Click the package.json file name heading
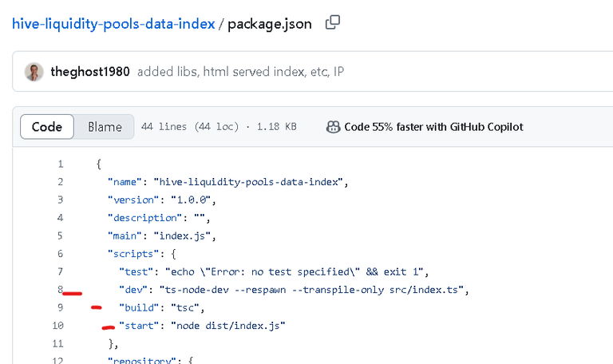 [x=270, y=24]
